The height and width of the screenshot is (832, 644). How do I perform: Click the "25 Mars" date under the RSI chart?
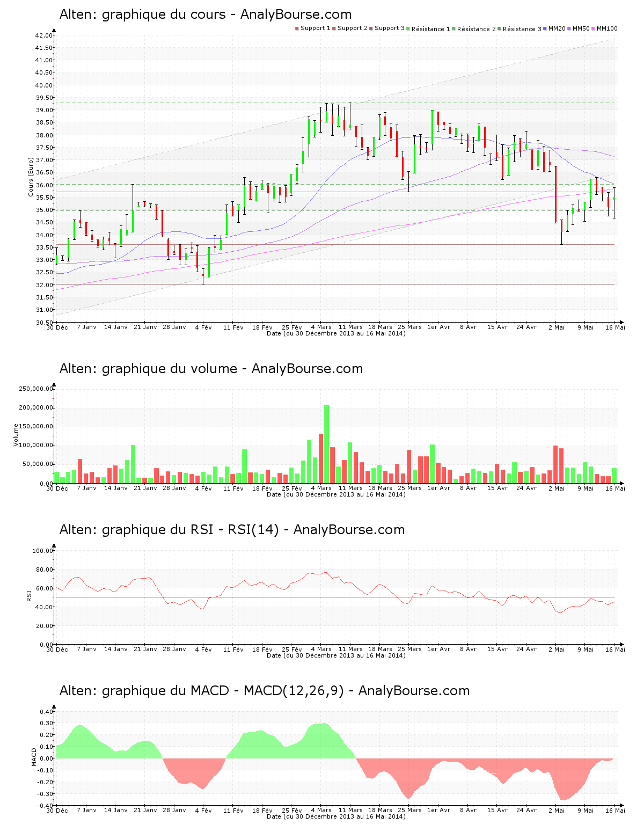[409, 649]
